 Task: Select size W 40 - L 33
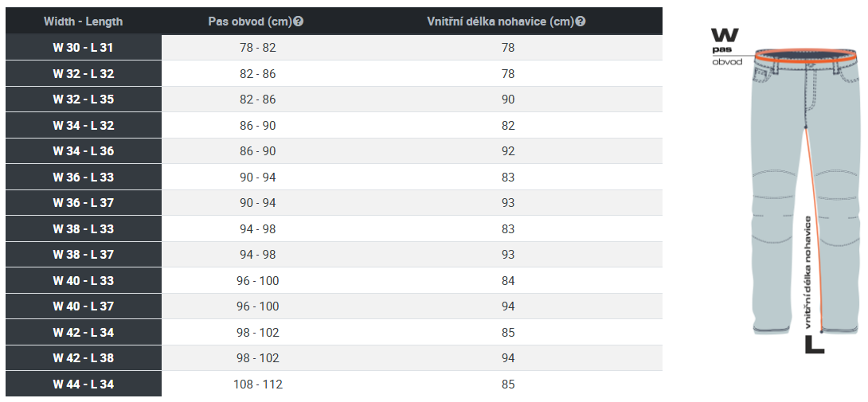[334, 281]
